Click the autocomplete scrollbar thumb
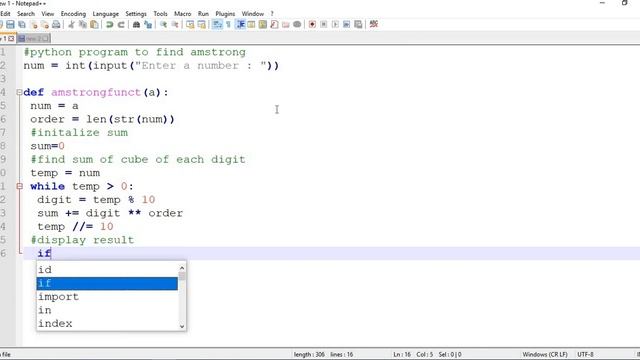This screenshot has height=360, width=640. coord(182,276)
